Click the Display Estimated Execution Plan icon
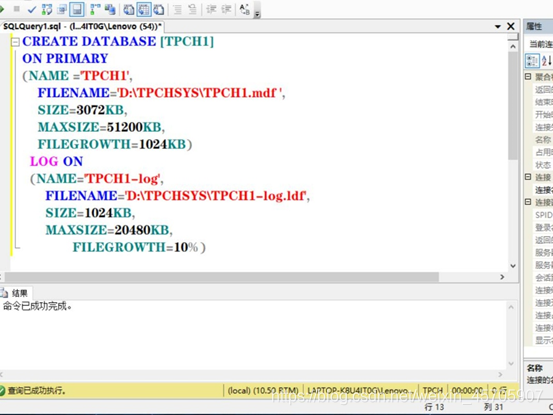The height and width of the screenshot is (415, 553). 47,10
